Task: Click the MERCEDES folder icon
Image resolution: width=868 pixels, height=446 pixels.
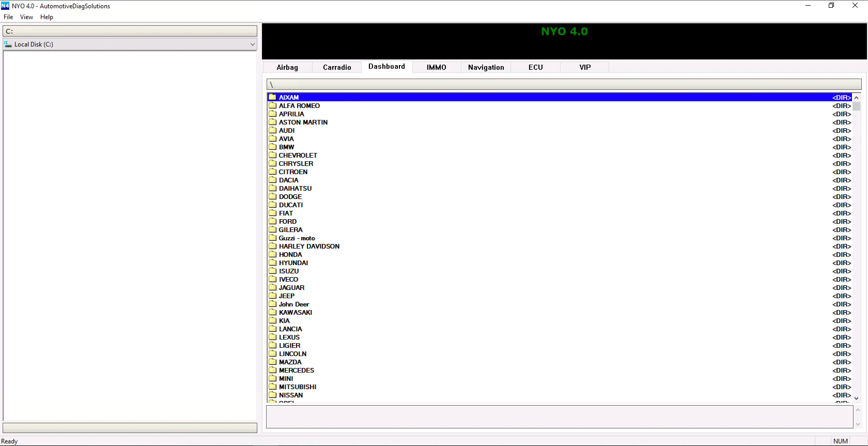Action: 272,370
